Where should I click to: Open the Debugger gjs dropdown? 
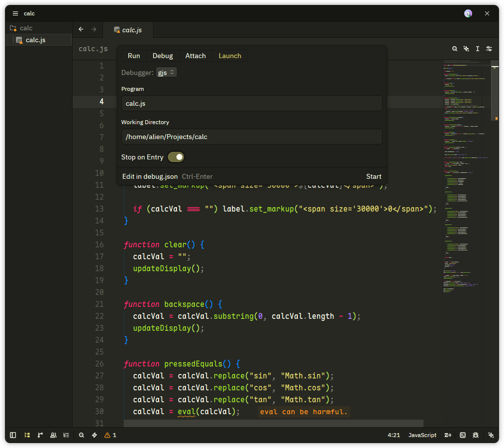click(166, 73)
